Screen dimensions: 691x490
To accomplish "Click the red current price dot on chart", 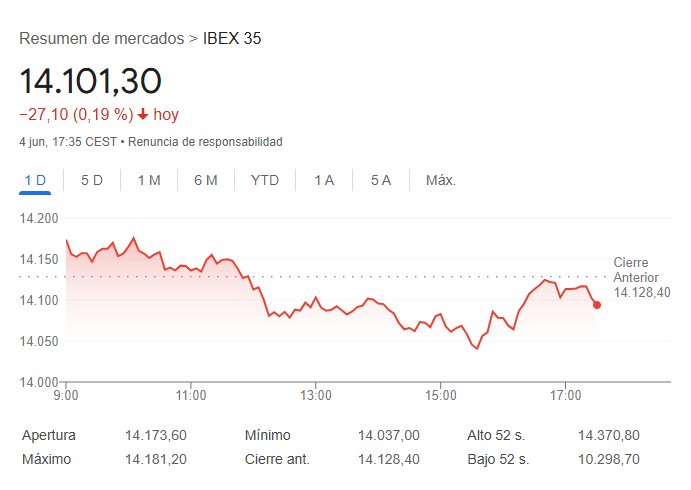I will pos(597,305).
